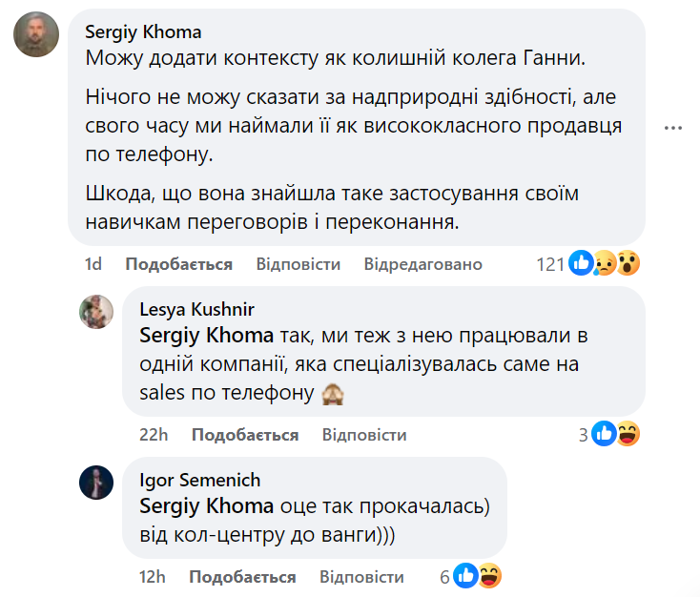Open the Відредаговано edit history link

click(x=422, y=264)
